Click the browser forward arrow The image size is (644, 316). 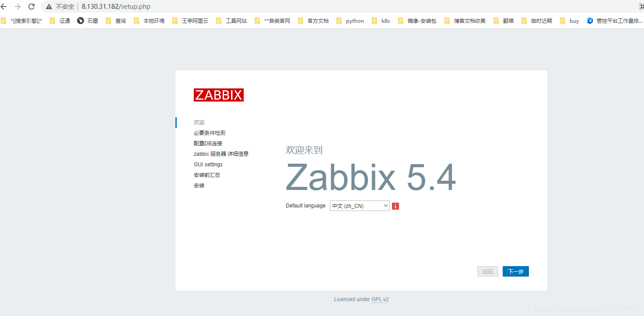pos(17,7)
